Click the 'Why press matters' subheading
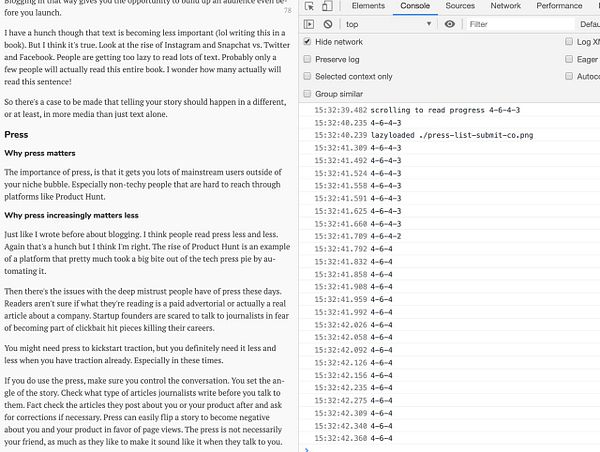Viewport: 600px width, 452px height. click(40, 153)
